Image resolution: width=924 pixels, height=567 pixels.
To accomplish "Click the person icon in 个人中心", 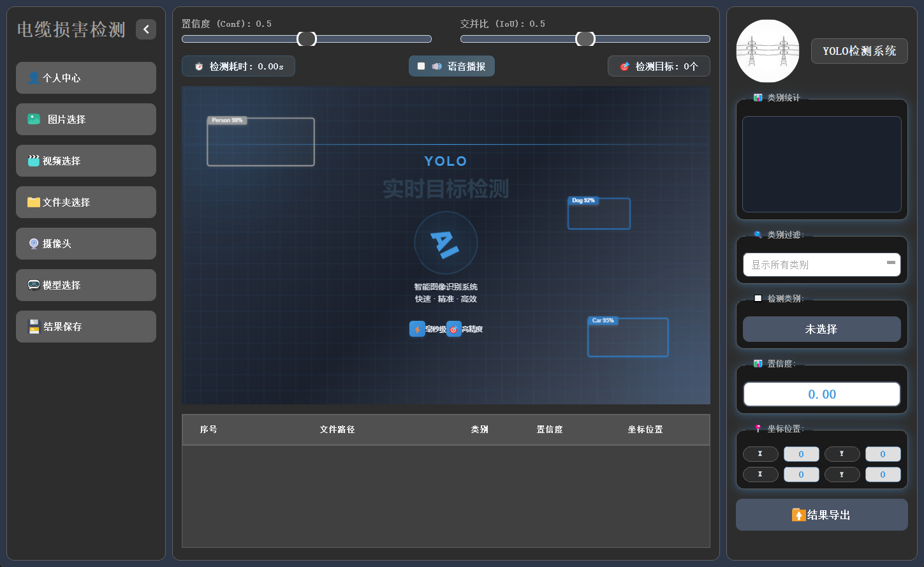I will (x=34, y=78).
